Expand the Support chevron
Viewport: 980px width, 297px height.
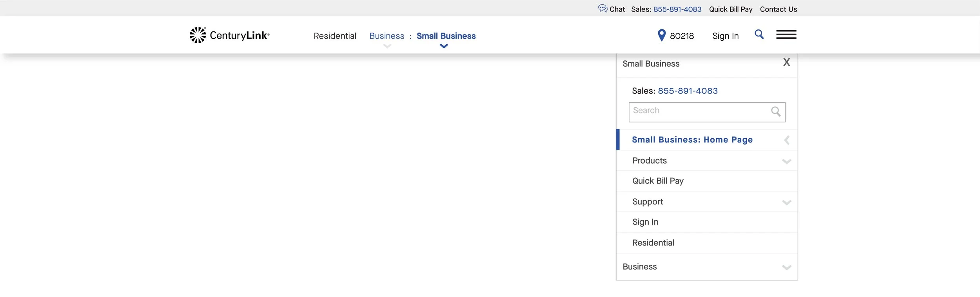tap(786, 202)
